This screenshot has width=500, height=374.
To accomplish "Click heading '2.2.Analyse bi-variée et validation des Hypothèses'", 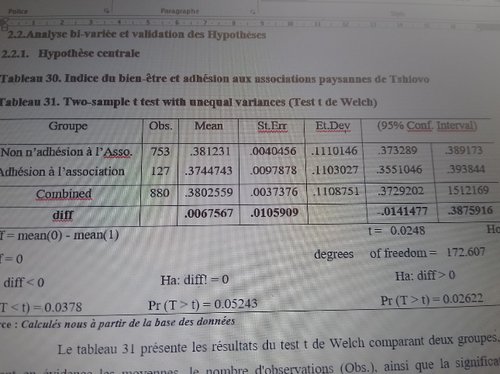I will tap(137, 34).
